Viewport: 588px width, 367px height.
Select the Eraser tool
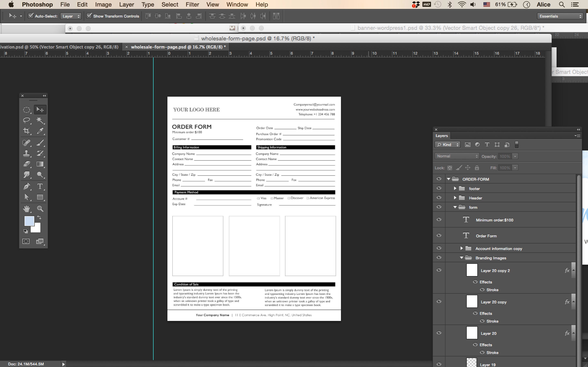(x=27, y=164)
